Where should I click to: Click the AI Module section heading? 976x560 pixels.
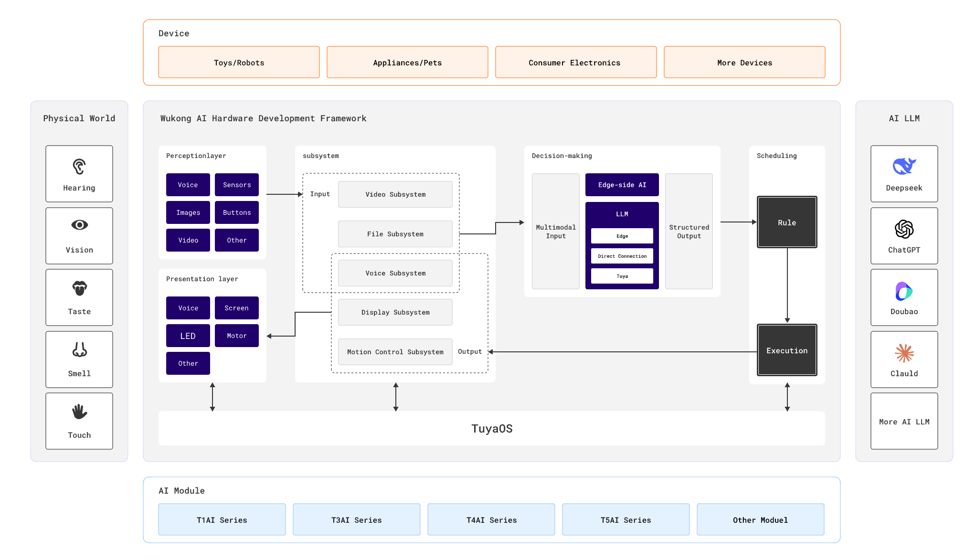pos(181,490)
